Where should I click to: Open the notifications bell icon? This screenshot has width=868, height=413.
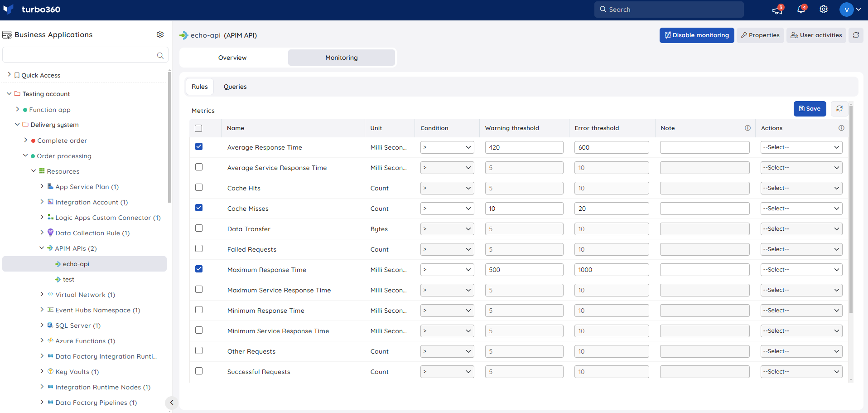[801, 10]
